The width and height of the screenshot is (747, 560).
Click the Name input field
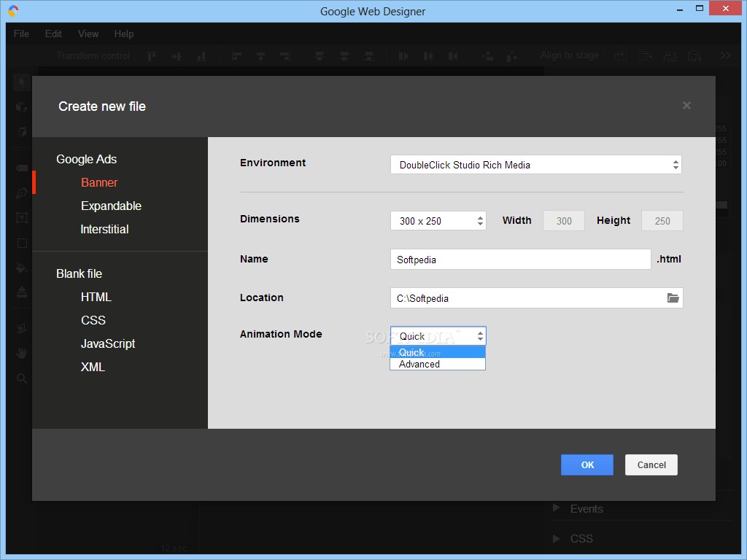(x=520, y=259)
